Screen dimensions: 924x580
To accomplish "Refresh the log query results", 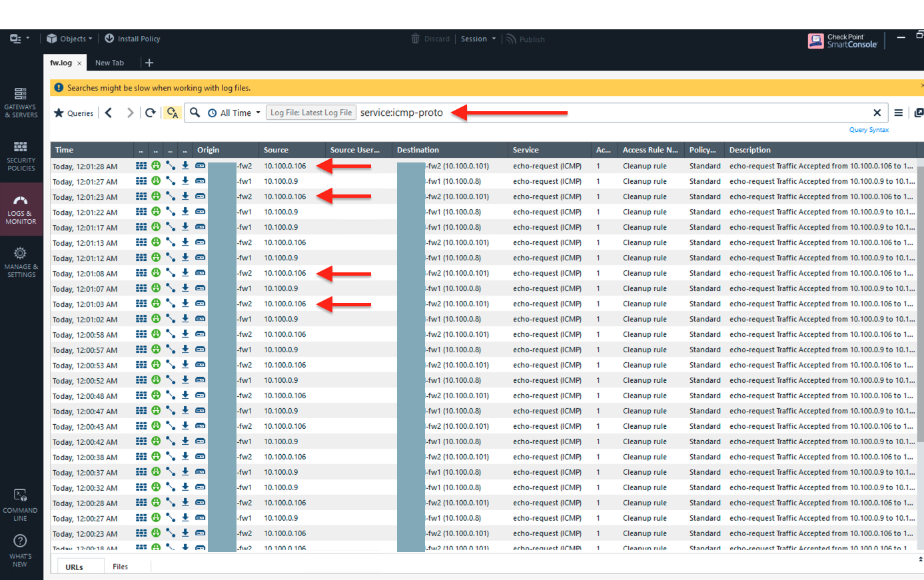I will [x=151, y=113].
